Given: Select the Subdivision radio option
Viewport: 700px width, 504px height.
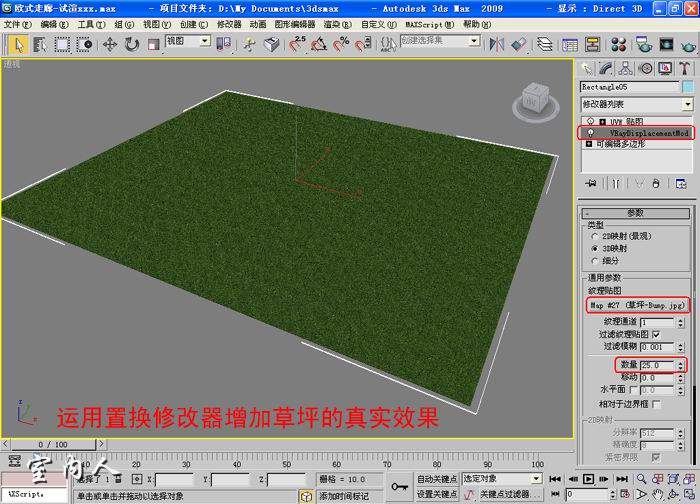Looking at the screenshot, I should [x=597, y=262].
